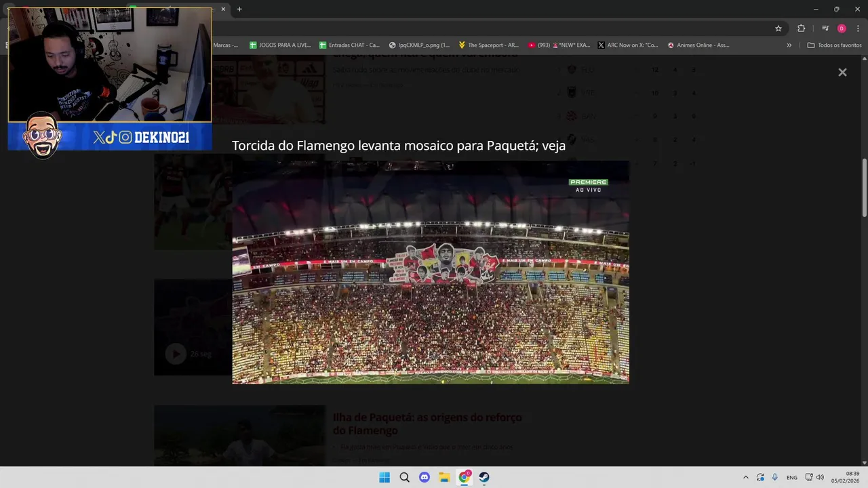This screenshot has width=868, height=488.
Task: Open the 'Entradas CHAT' bookmark
Action: [x=350, y=45]
